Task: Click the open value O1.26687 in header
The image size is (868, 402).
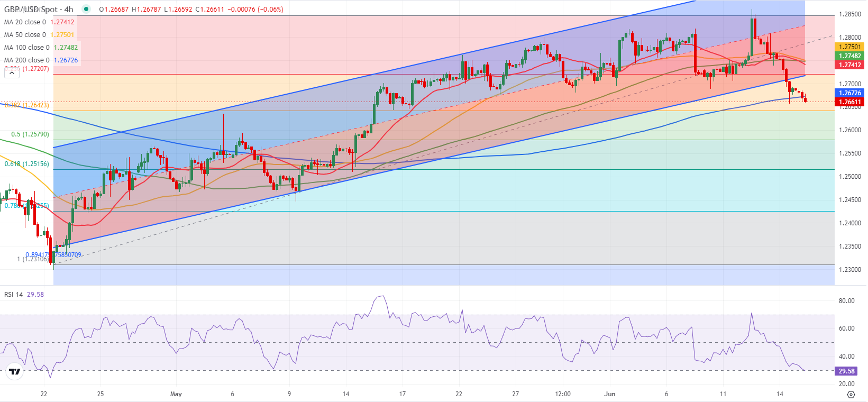Action: click(114, 10)
